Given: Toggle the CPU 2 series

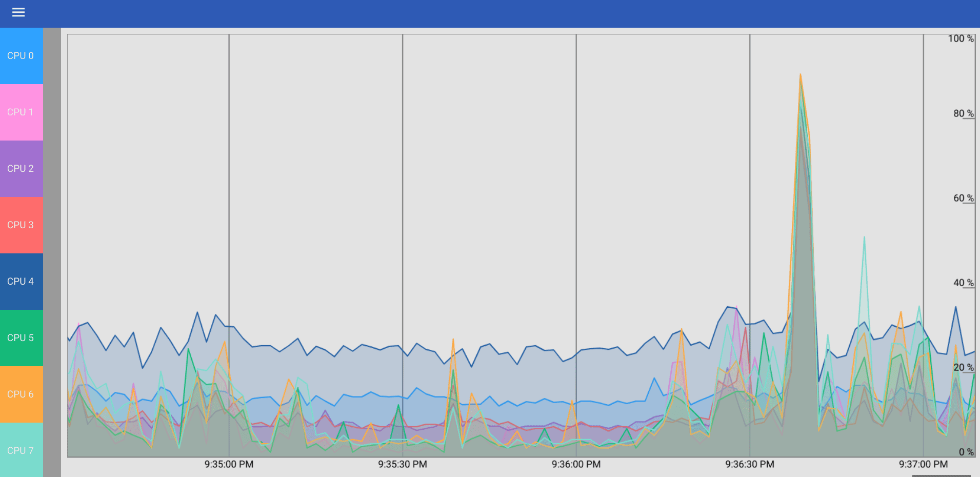Looking at the screenshot, I should click(x=22, y=169).
